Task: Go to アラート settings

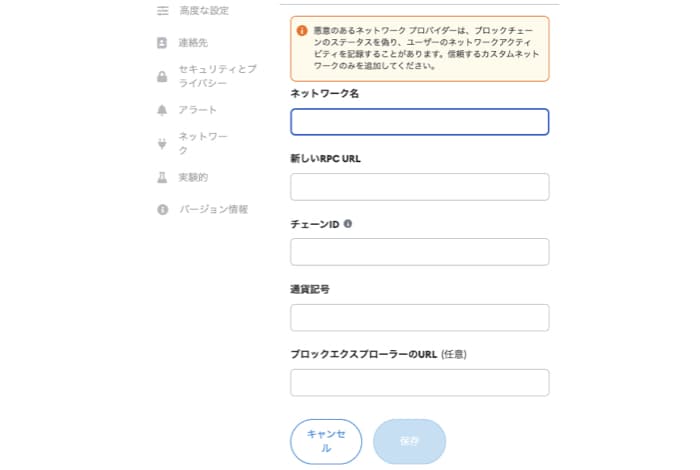Action: [x=197, y=110]
